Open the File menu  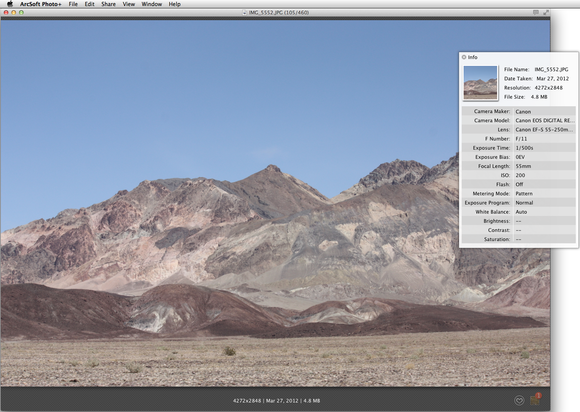click(73, 4)
